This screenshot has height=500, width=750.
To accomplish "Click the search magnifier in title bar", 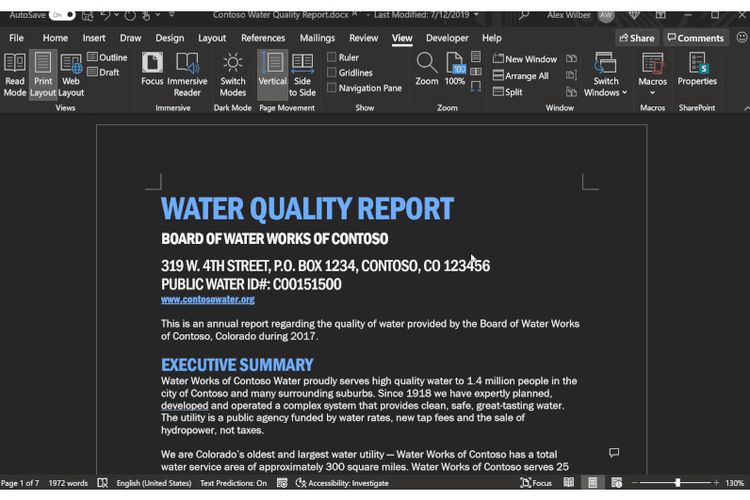I will point(524,15).
